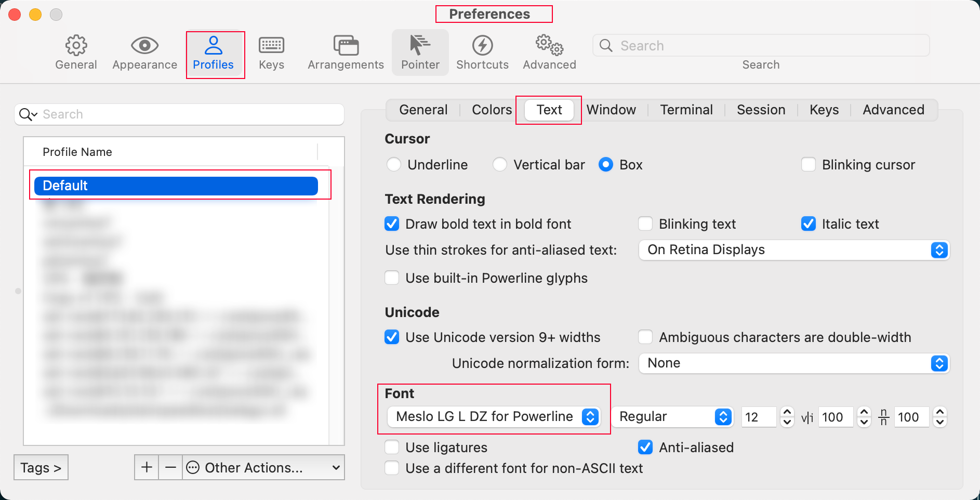Switch to Pointer preferences icon
Image resolution: width=980 pixels, height=500 pixels.
tap(420, 46)
